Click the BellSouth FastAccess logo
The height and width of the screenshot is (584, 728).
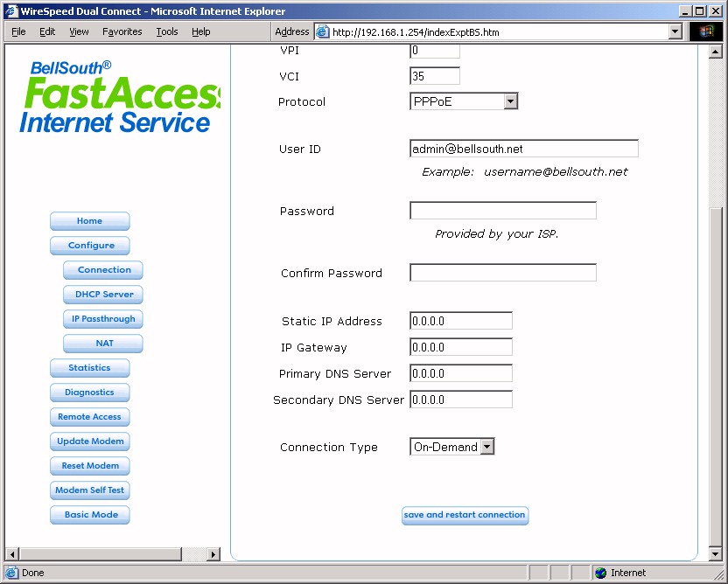point(120,97)
